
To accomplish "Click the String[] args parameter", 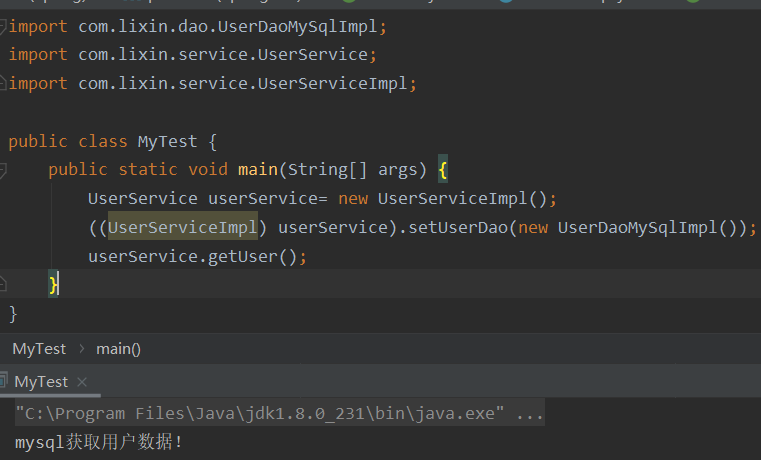I will point(353,170).
